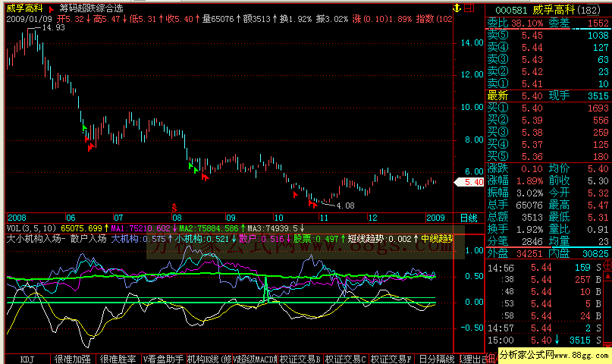The width and height of the screenshot is (612, 364).
Task: Click the 14:57 5.44 2 S tick row
Action: pyautogui.click(x=545, y=328)
